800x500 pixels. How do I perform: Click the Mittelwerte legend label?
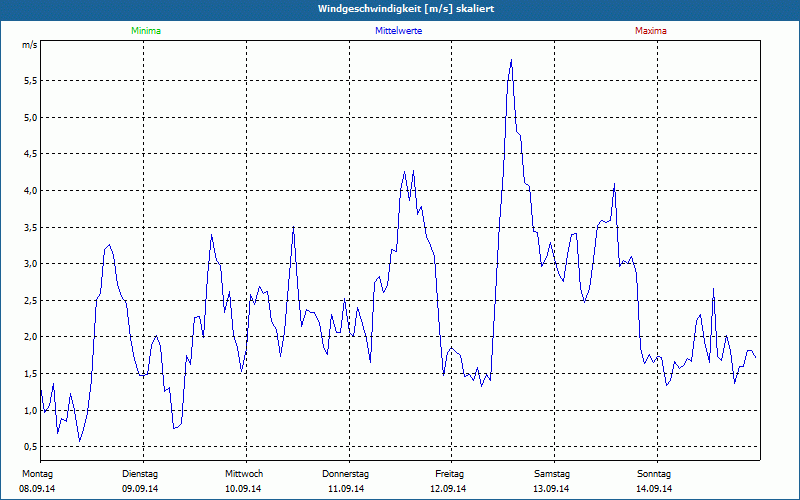398,31
